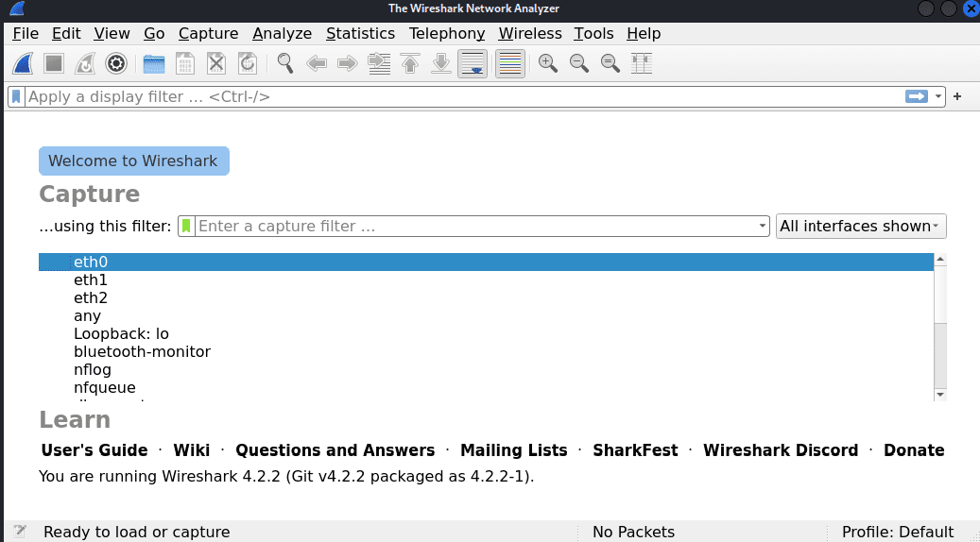Jump to last packet icon
The image size is (980, 542).
[441, 63]
